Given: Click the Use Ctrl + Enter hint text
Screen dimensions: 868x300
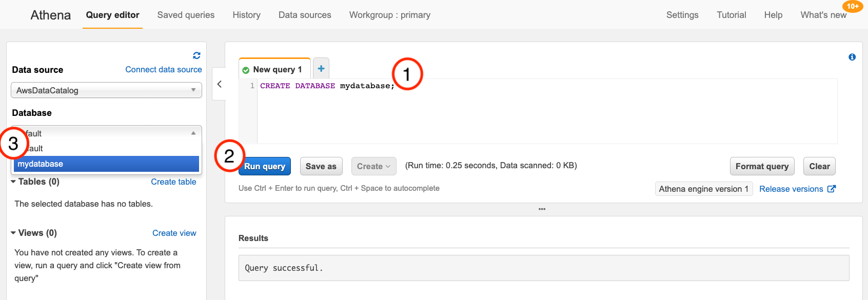Looking at the screenshot, I should (x=339, y=188).
